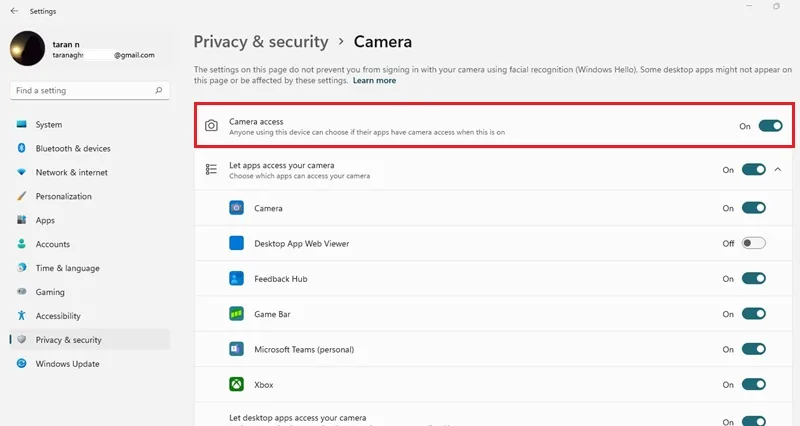Click the Time & language globe icon
This screenshot has height=426, width=800.
21,267
